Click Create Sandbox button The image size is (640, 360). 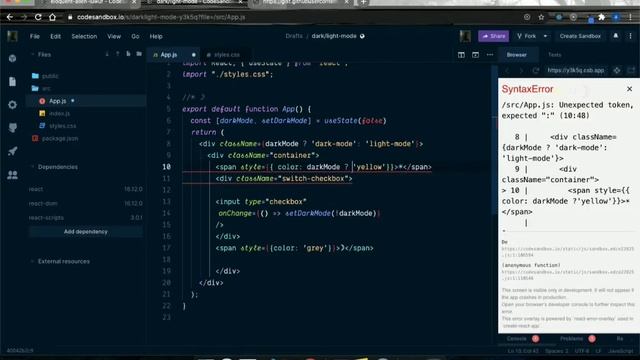tap(580, 36)
